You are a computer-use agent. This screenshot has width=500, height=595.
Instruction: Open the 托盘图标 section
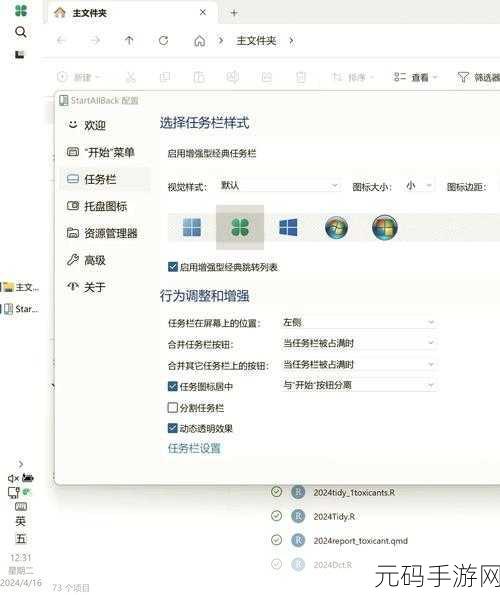click(104, 206)
